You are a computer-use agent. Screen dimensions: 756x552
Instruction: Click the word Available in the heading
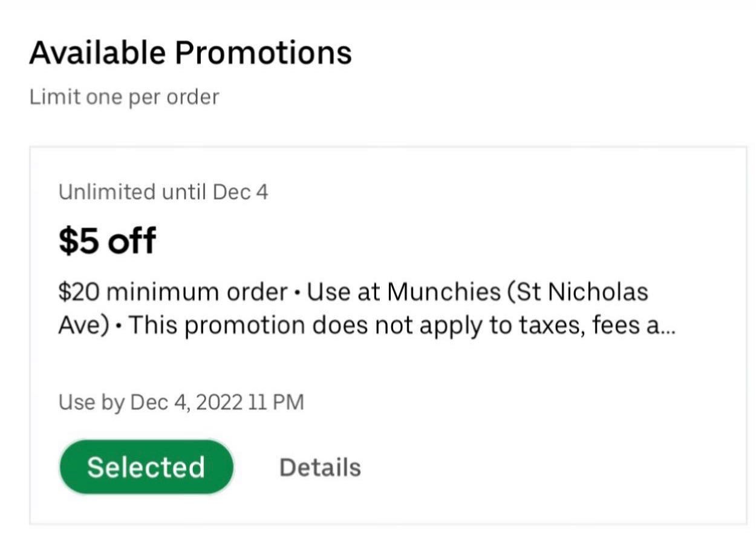coord(98,52)
